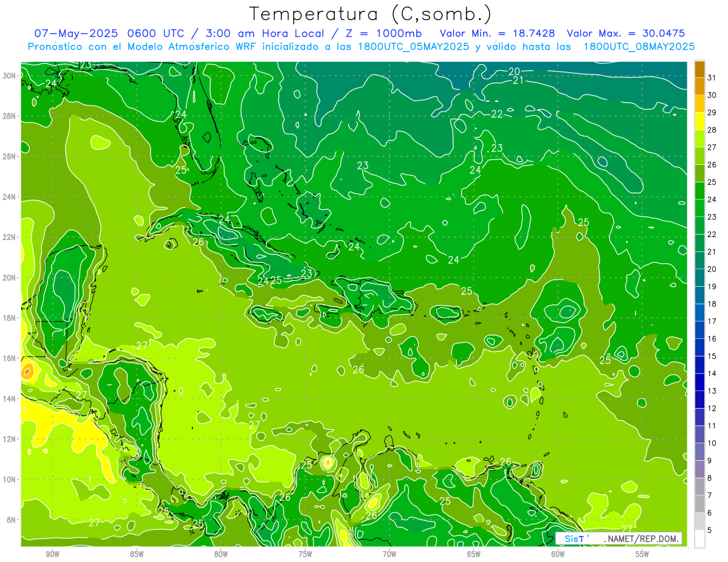Click the '65W' longitude axis label
Image resolution: width=728 pixels, height=562 pixels.
pos(474,554)
